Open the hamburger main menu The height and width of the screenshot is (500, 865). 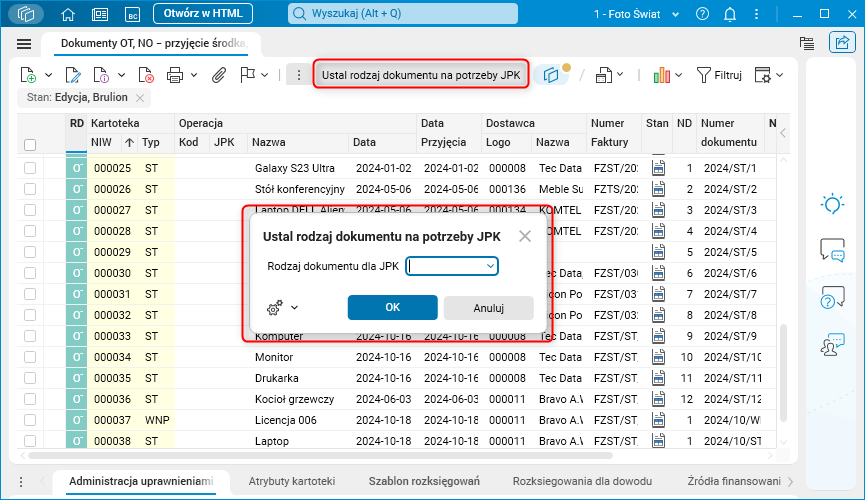tap(24, 44)
